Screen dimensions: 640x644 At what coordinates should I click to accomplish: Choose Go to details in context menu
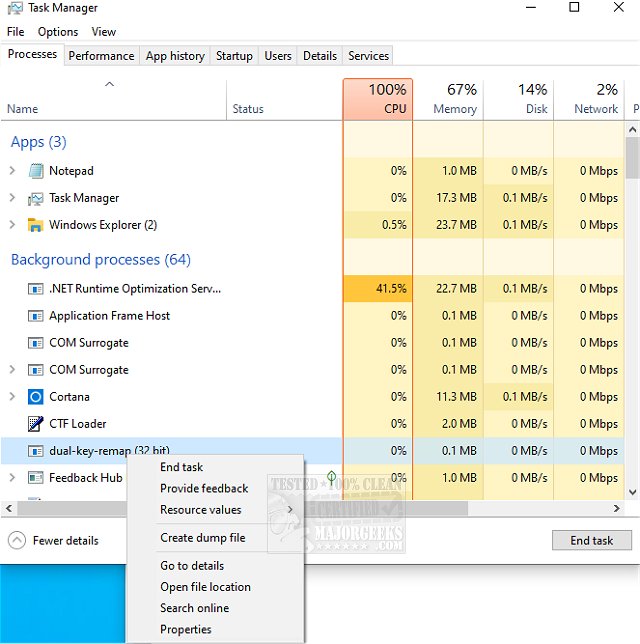tap(216, 566)
